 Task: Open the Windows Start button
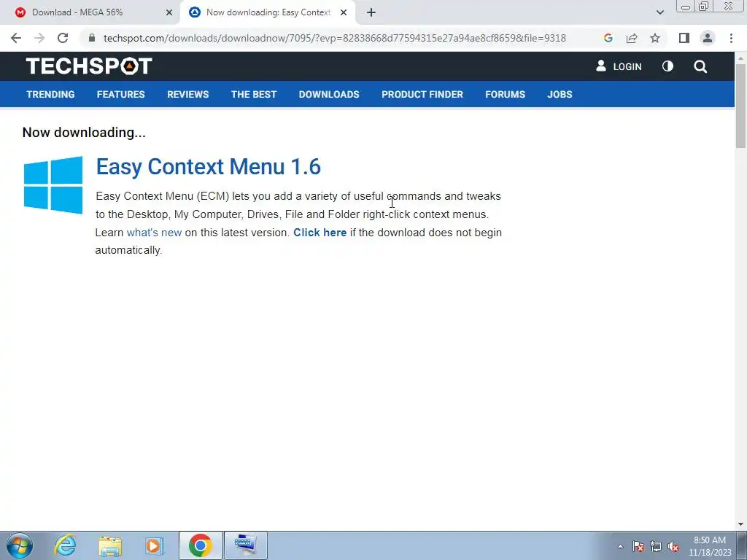click(20, 545)
